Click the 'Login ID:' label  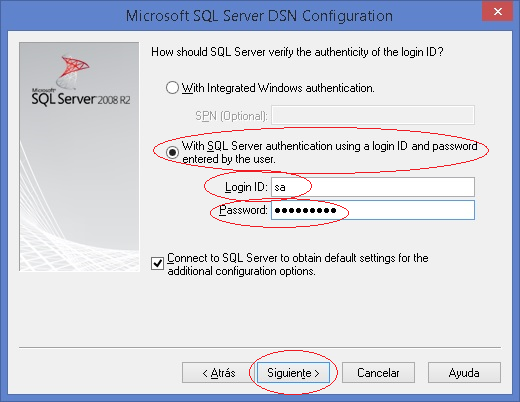[x=246, y=187]
